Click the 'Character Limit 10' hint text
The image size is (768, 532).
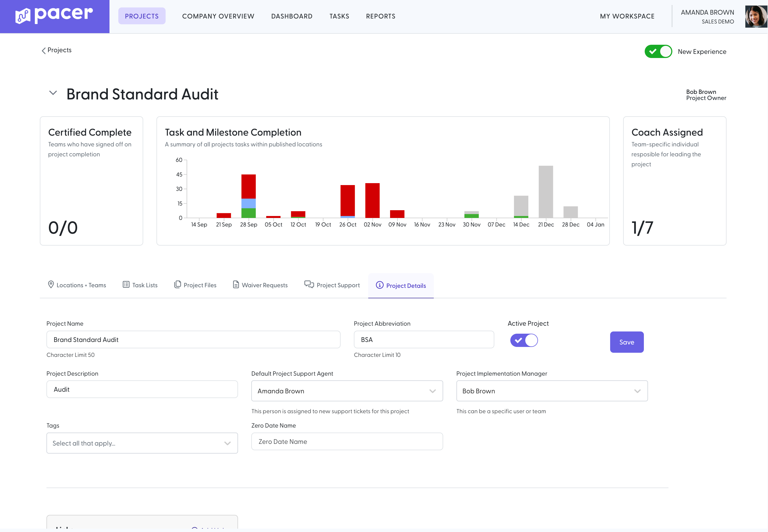coord(377,355)
